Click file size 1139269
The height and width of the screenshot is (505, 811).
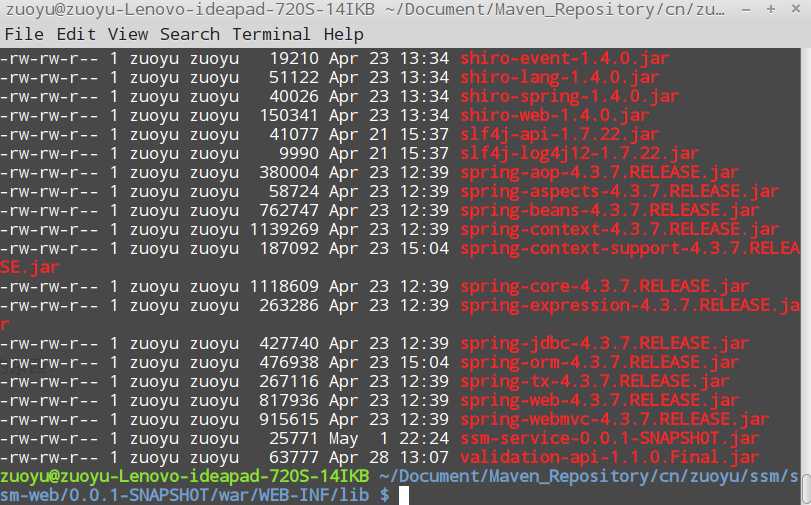[x=284, y=229]
